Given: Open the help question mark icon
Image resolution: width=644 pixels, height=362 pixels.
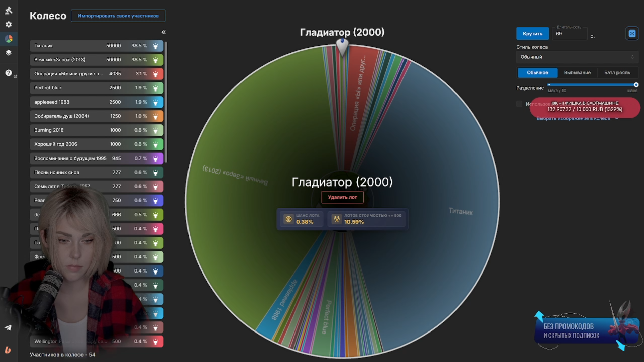Looking at the screenshot, I should [9, 73].
